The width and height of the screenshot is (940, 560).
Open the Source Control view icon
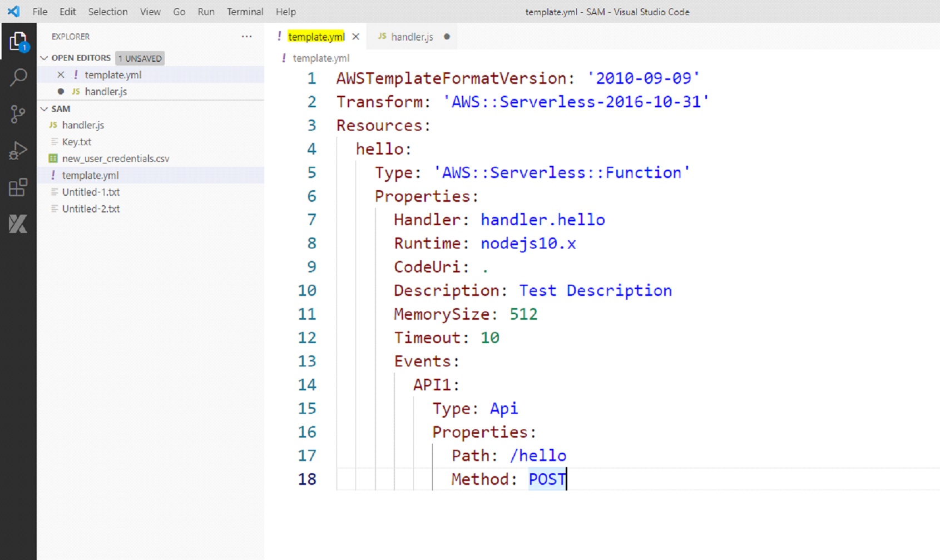point(18,114)
